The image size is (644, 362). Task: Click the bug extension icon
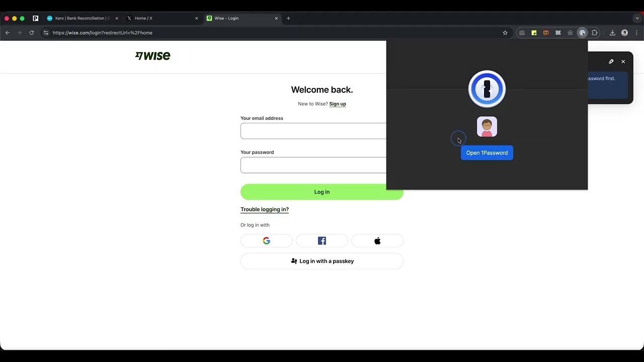(570, 33)
